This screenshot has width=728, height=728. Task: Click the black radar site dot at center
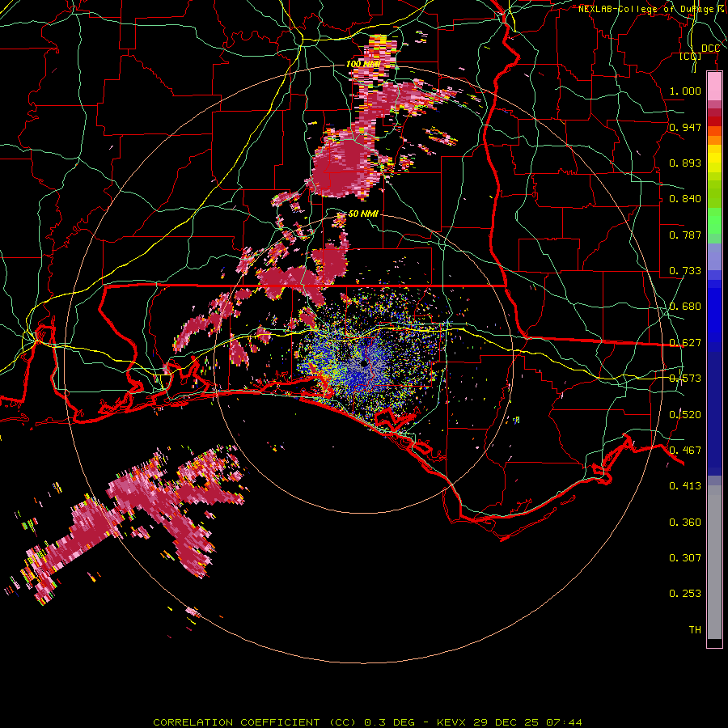coord(365,363)
